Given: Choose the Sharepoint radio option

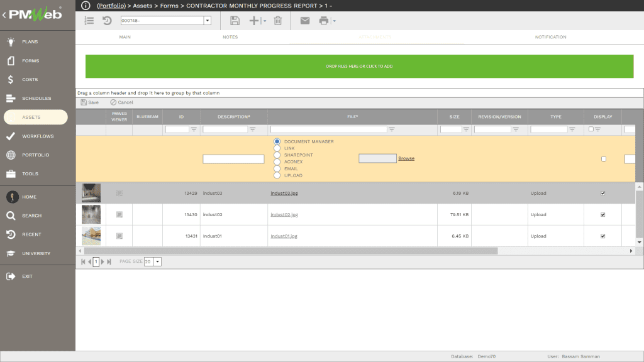Looking at the screenshot, I should pyautogui.click(x=277, y=155).
